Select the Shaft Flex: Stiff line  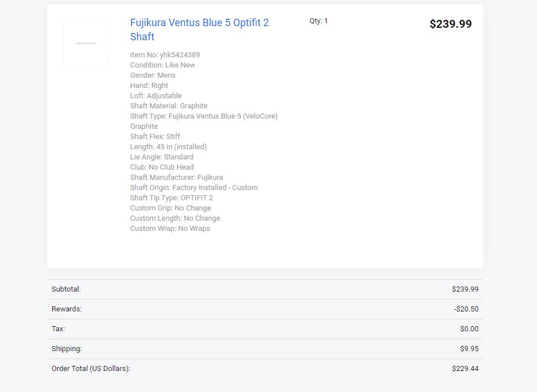(x=155, y=137)
